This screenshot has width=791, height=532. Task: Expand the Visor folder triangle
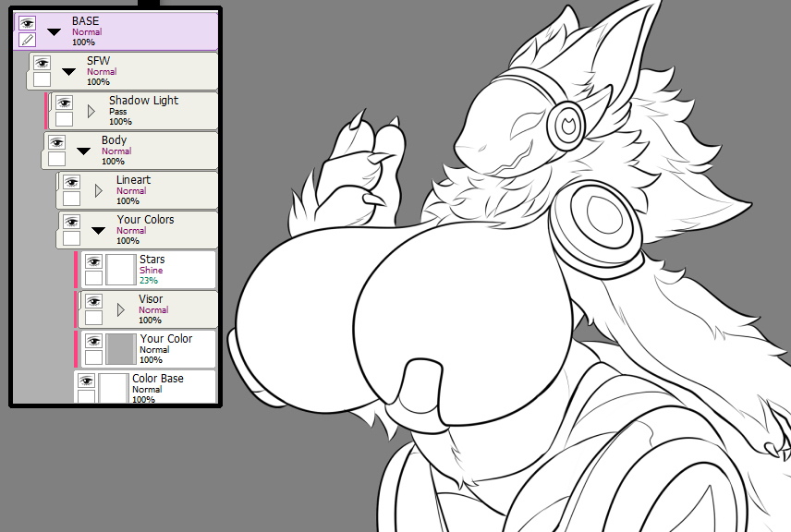(x=120, y=309)
